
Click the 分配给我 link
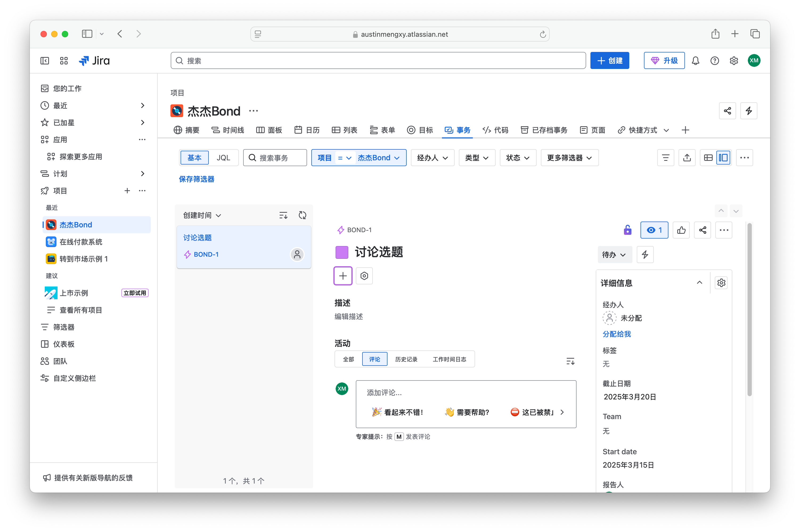click(x=617, y=334)
